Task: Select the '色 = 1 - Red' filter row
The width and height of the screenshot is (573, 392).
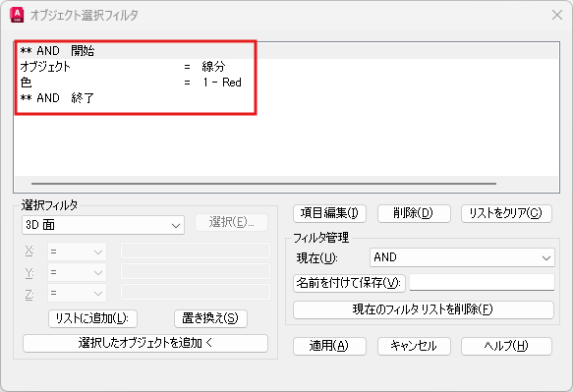Action: (286, 83)
